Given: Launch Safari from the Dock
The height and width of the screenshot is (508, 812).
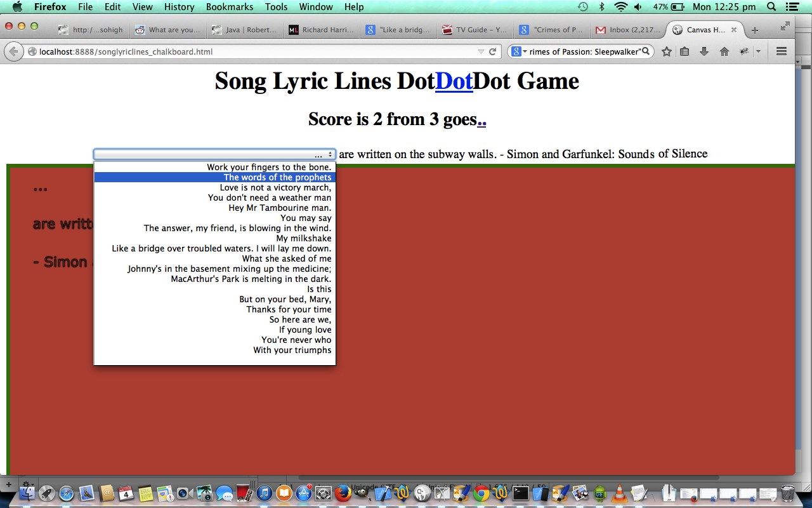Looking at the screenshot, I should click(x=67, y=493).
